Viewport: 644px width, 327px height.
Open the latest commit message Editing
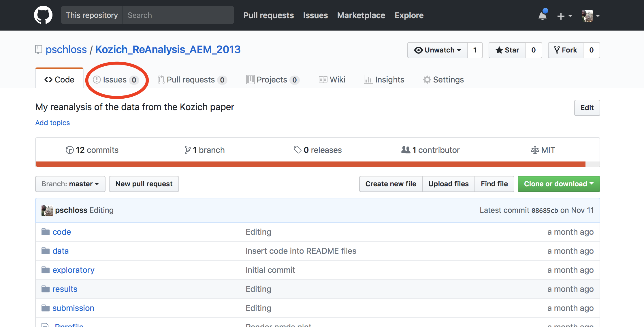pyautogui.click(x=101, y=210)
